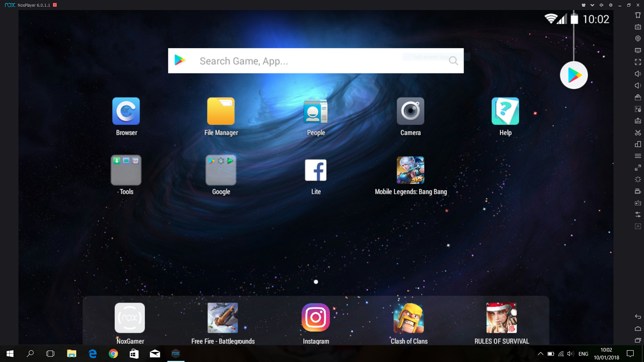Open multi-instance manager icon
Viewport: 644px width, 362px height.
tap(638, 144)
